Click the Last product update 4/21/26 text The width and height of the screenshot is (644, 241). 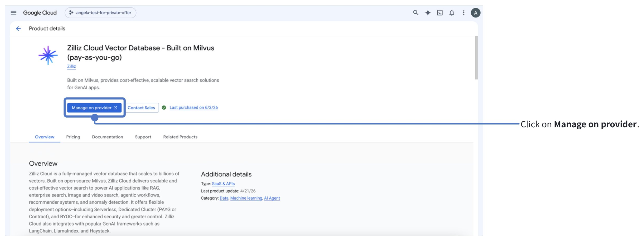pos(228,191)
